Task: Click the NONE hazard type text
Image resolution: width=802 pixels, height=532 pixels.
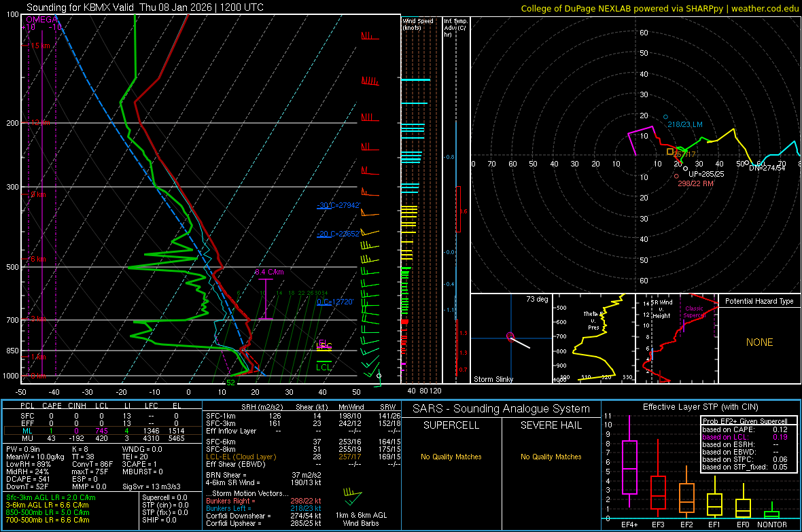Action: 759,342
